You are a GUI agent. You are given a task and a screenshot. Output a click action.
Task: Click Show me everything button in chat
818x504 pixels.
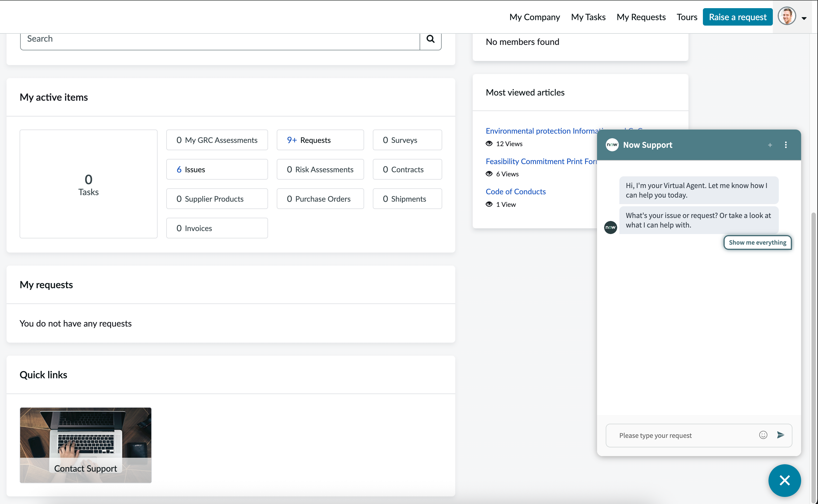tap(757, 242)
